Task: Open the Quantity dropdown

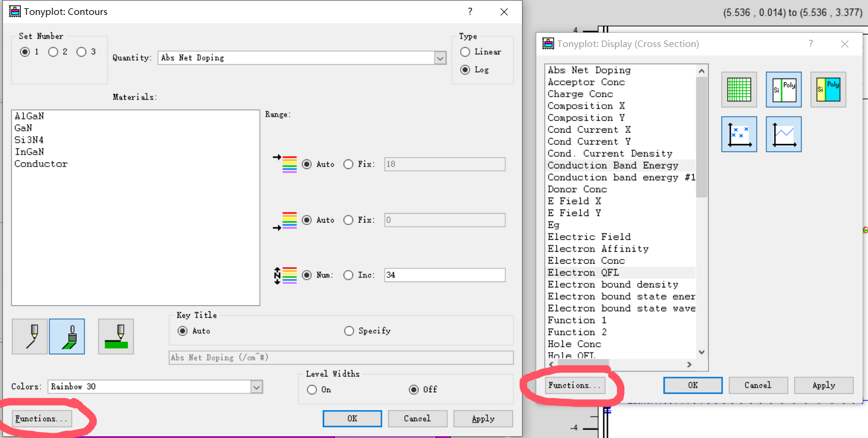Action: (x=440, y=58)
